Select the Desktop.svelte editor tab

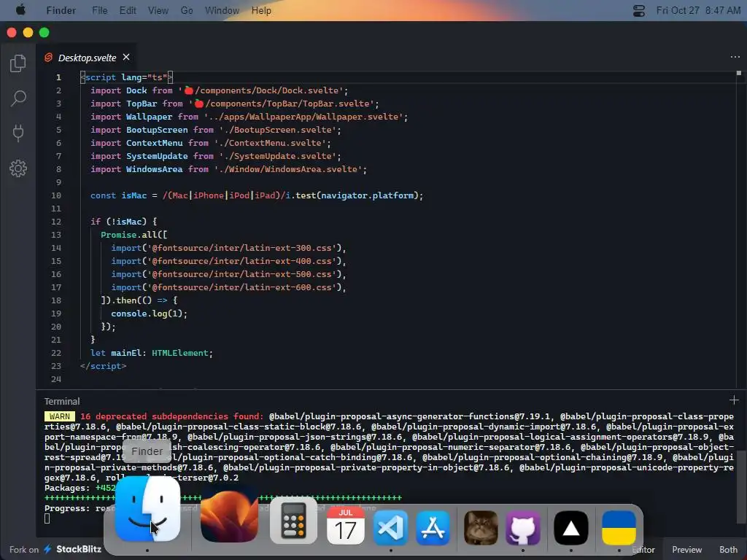pos(87,58)
